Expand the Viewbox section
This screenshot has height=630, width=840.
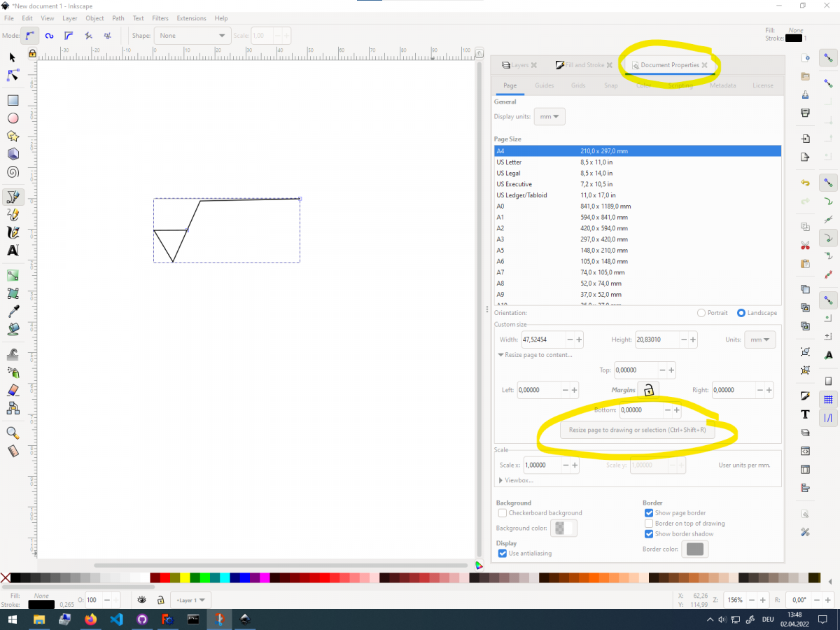[516, 480]
